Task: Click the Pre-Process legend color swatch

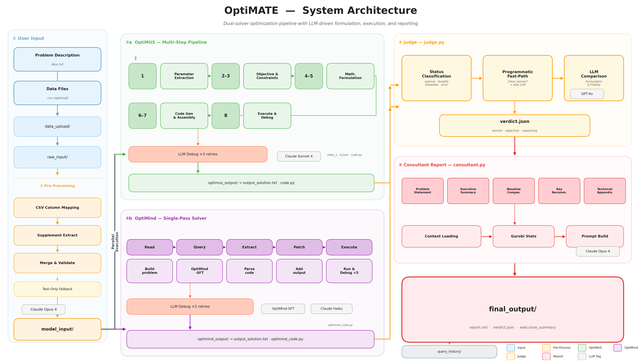Action: pos(546,348)
